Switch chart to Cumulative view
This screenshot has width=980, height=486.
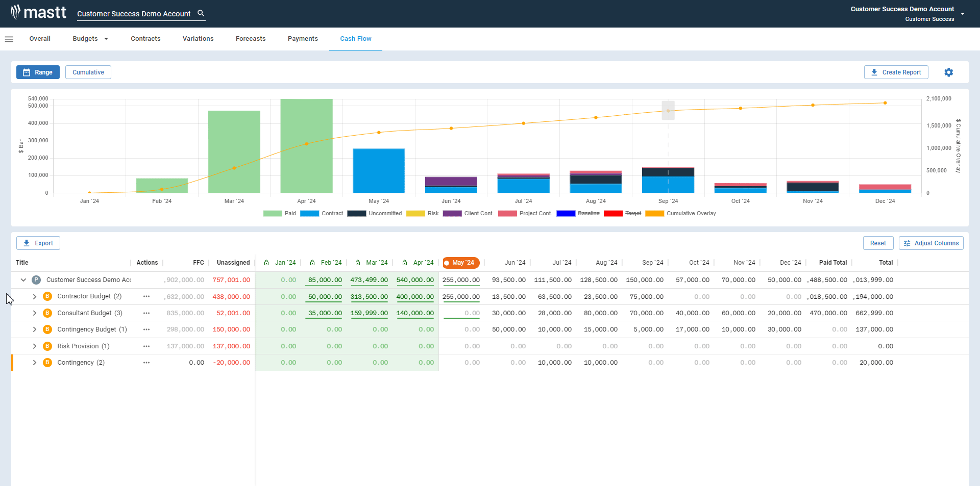88,72
